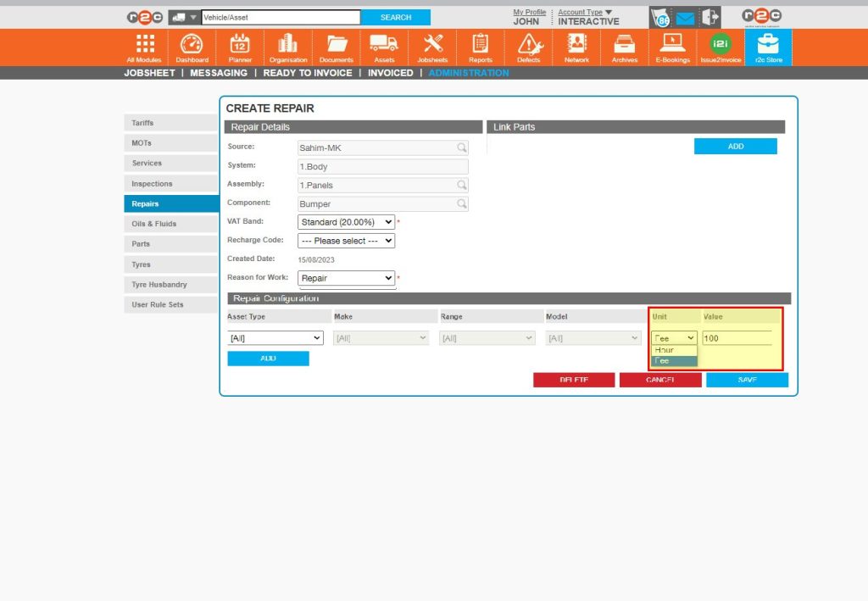Image resolution: width=868 pixels, height=601 pixels.
Task: Select Hour in the Unit list
Action: [x=674, y=350]
